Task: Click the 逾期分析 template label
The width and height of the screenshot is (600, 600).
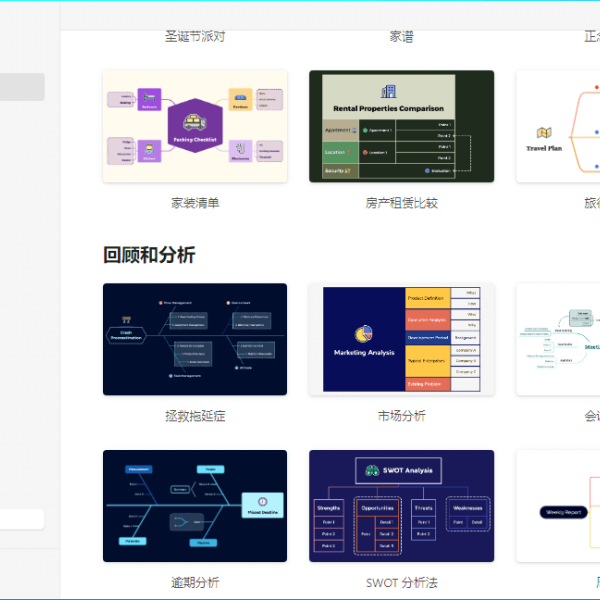Action: click(195, 582)
